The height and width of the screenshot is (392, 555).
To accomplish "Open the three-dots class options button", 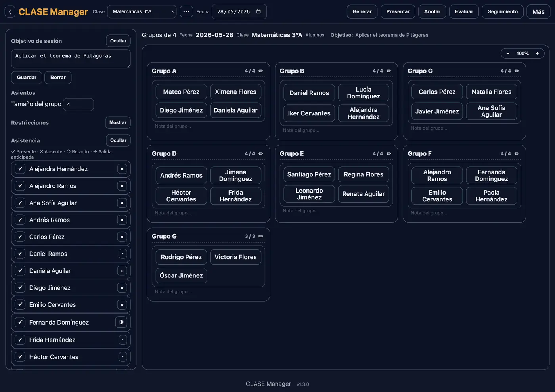I will [x=186, y=11].
